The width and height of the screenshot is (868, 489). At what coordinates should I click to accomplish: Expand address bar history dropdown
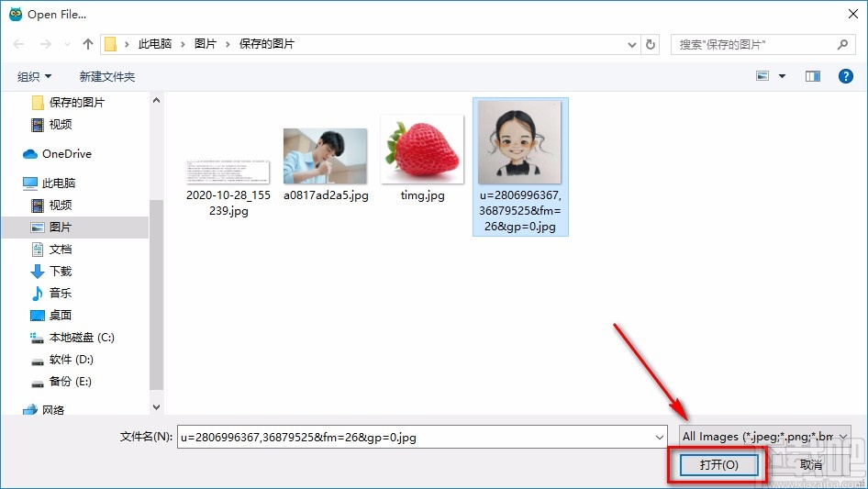coord(631,45)
